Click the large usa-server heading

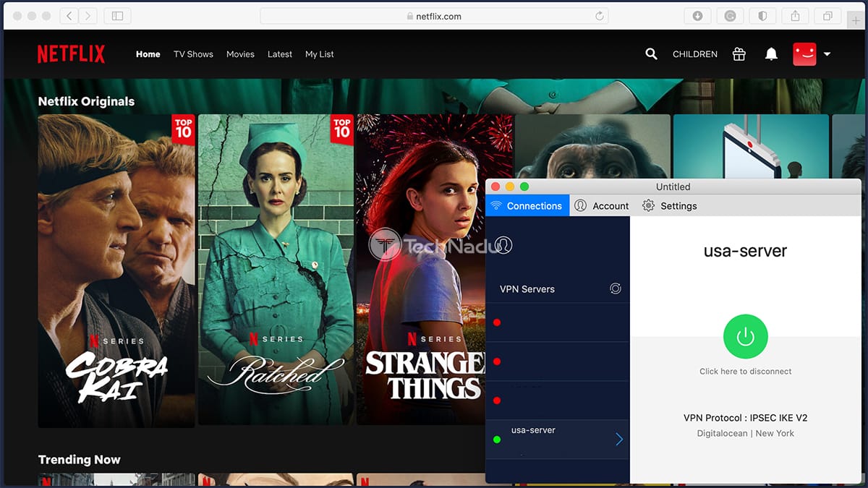(745, 252)
